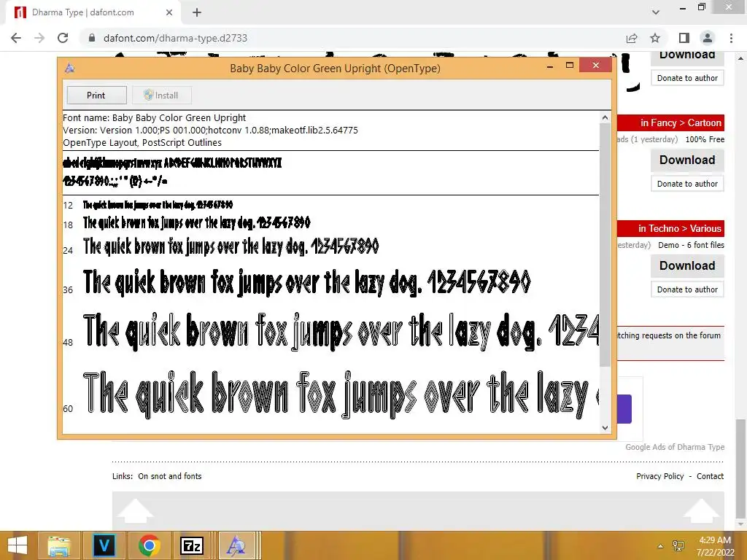
Task: Open File Explorer from the taskbar
Action: (58, 545)
